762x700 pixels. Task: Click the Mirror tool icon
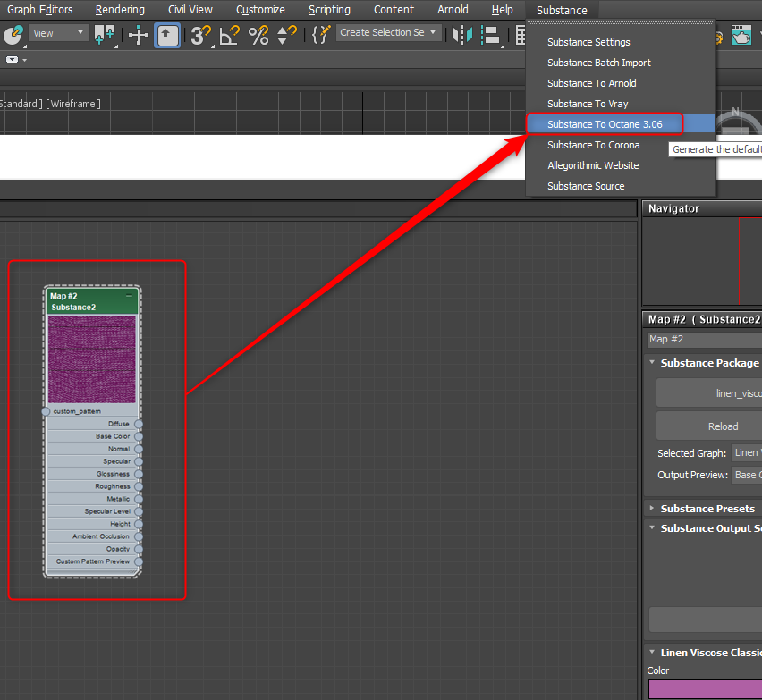461,35
